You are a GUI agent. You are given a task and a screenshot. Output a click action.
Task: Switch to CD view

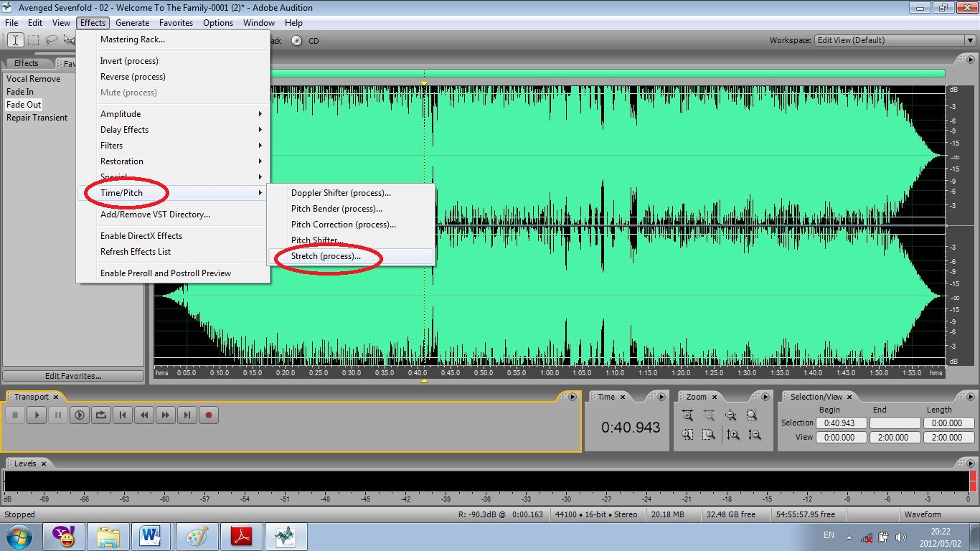pyautogui.click(x=306, y=41)
